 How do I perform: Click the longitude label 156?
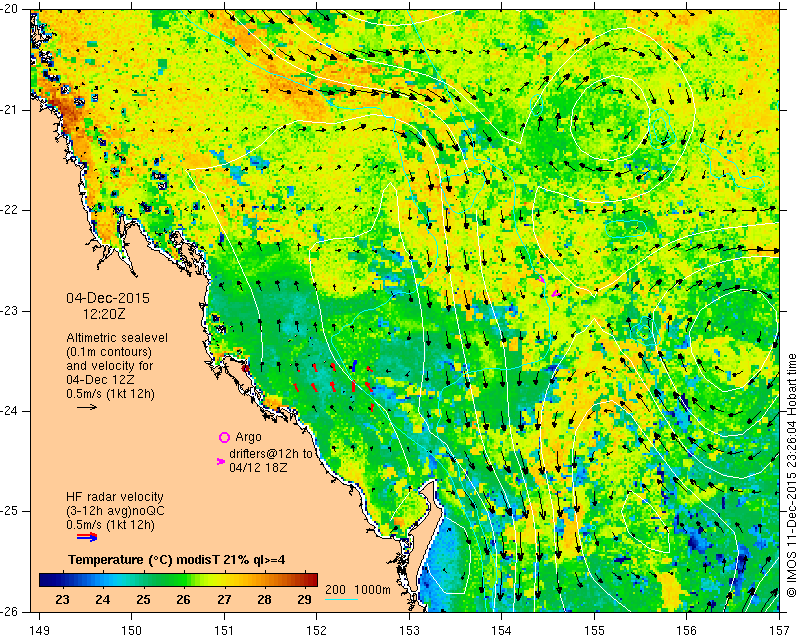(x=687, y=631)
